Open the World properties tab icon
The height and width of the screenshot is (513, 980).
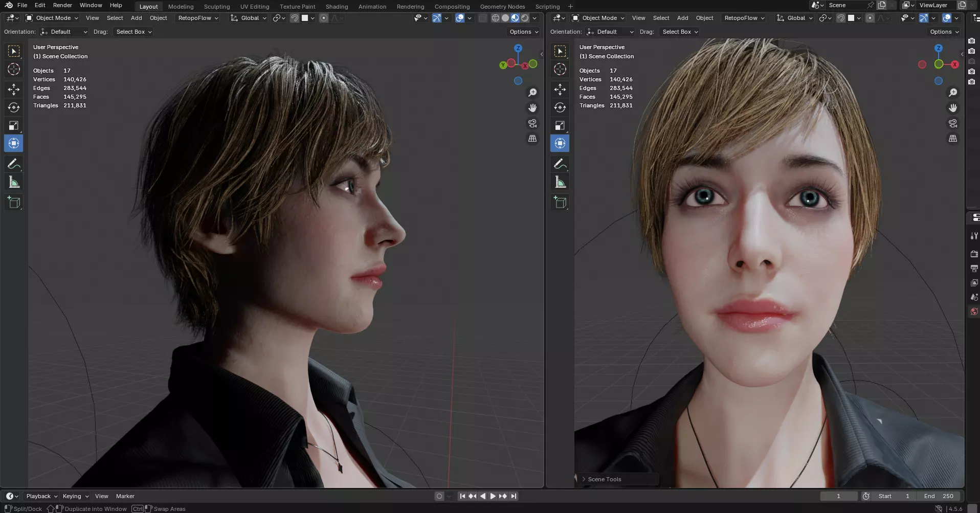974,311
